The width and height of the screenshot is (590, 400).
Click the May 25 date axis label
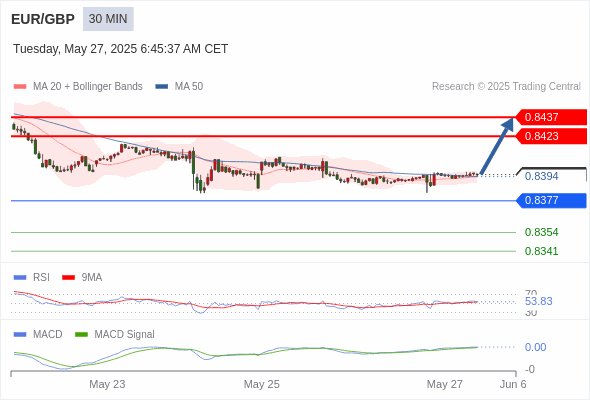point(262,384)
